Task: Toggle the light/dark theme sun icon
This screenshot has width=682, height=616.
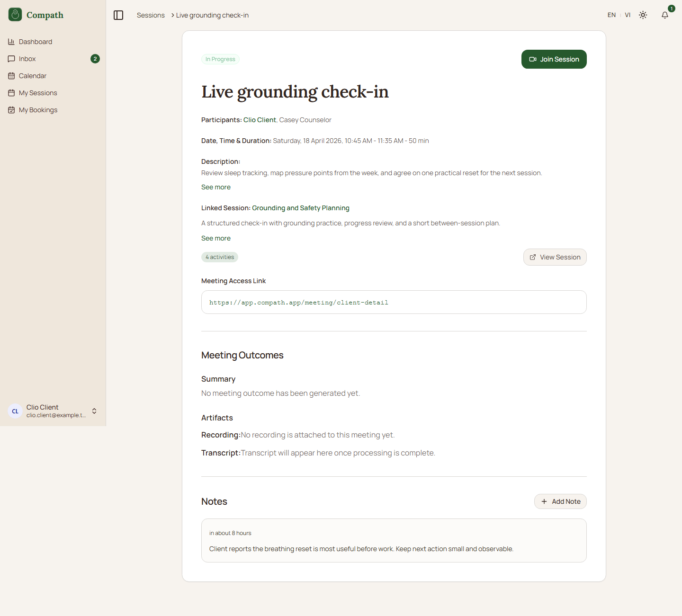Action: coord(643,15)
